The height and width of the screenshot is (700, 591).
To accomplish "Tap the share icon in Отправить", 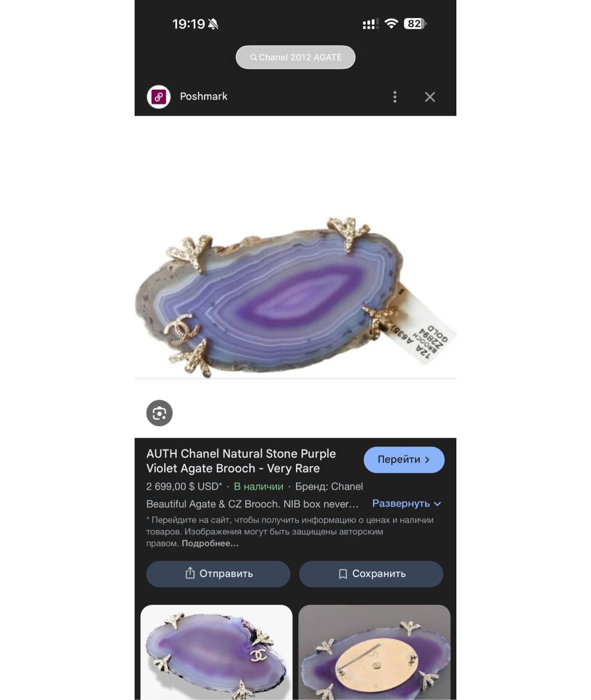I will [190, 573].
